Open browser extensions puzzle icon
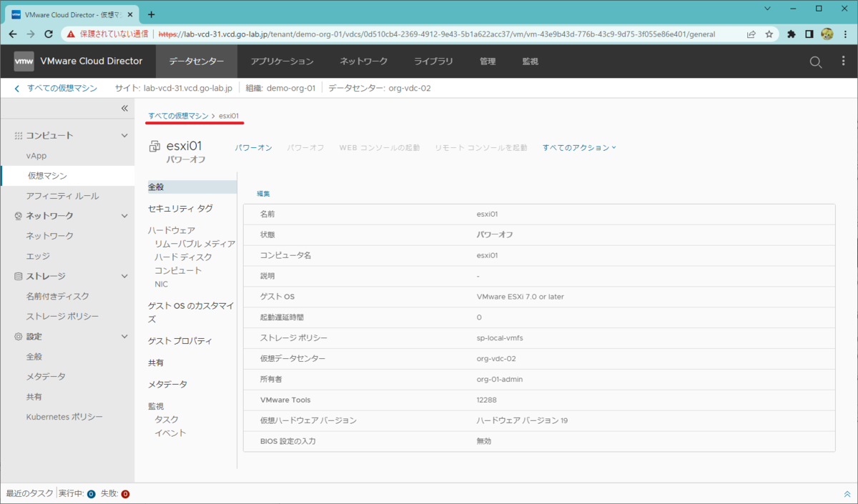 pyautogui.click(x=792, y=34)
